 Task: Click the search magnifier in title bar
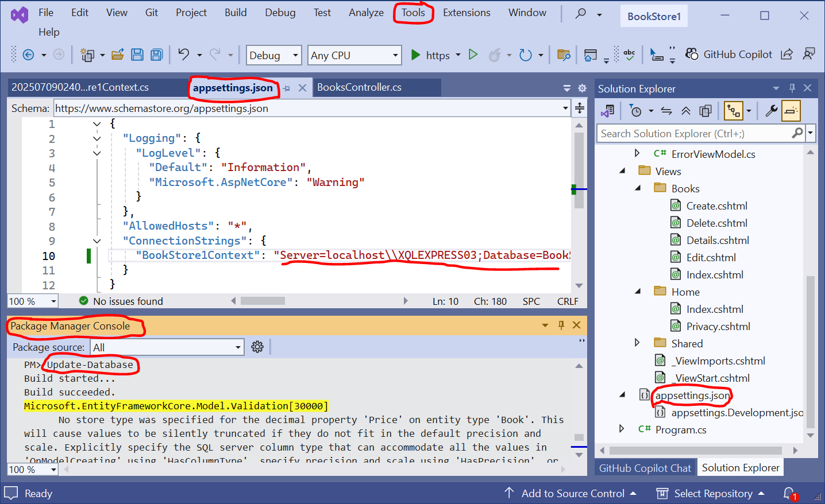coord(581,13)
